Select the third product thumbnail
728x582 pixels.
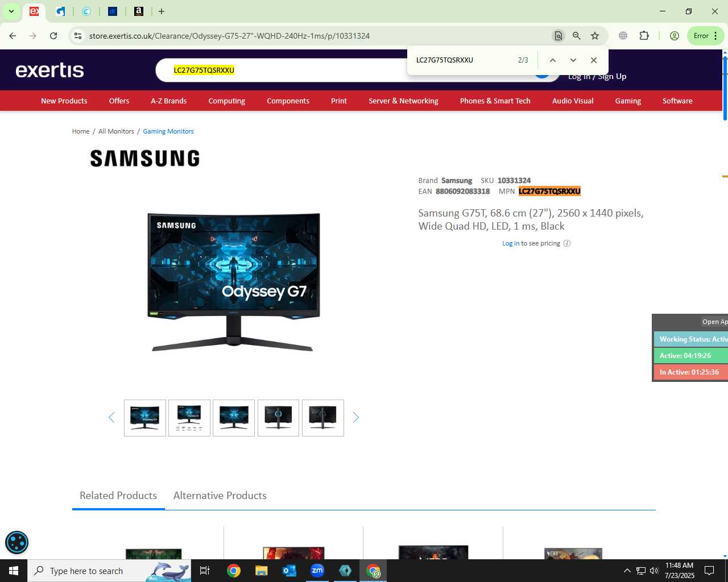tap(234, 418)
